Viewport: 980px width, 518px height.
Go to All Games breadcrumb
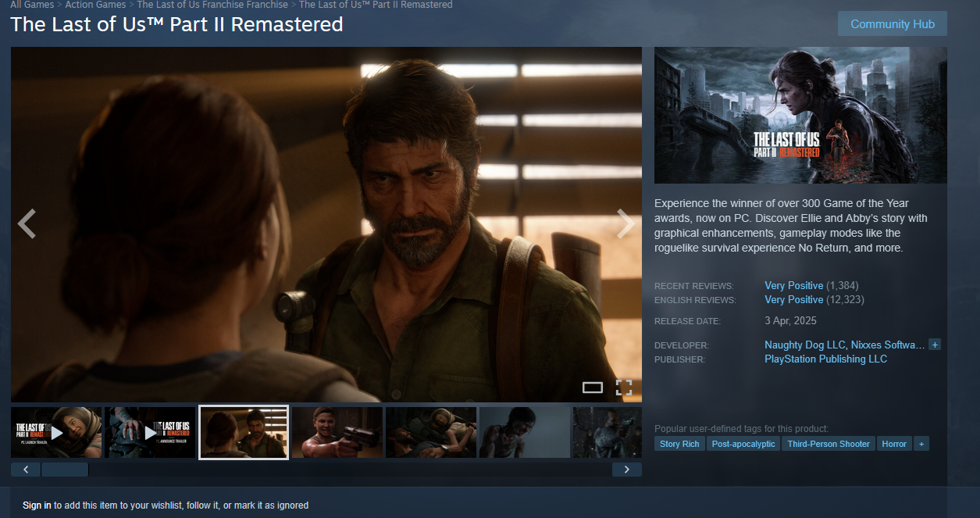32,5
